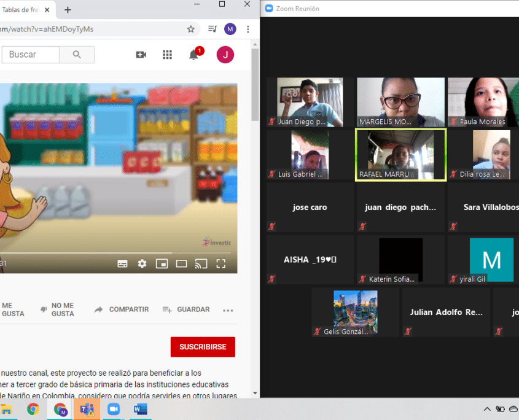
Task: Select Luis Gabriel video tile in Zoom
Action: [x=310, y=155]
